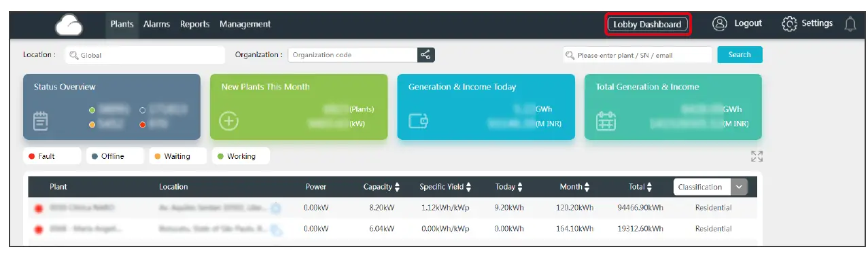This screenshot has height=256, width=868.
Task: Open Settings from the top bar
Action: (817, 23)
